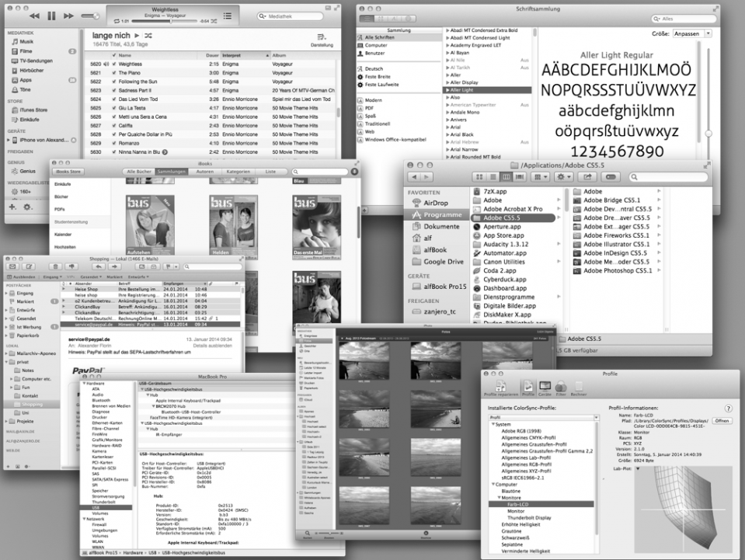Screen dimensions: 745x560
Task: Uncheck the song 'Weightless' checkbox
Action: [114, 64]
